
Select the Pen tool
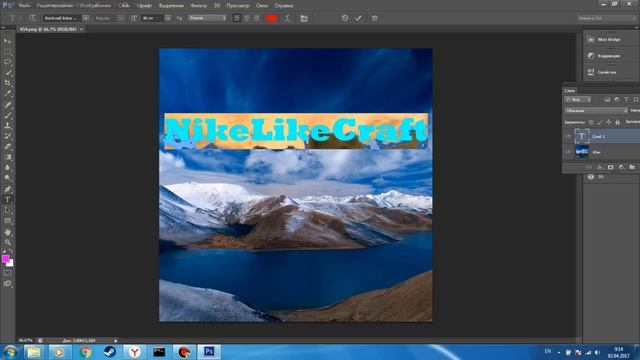7,189
